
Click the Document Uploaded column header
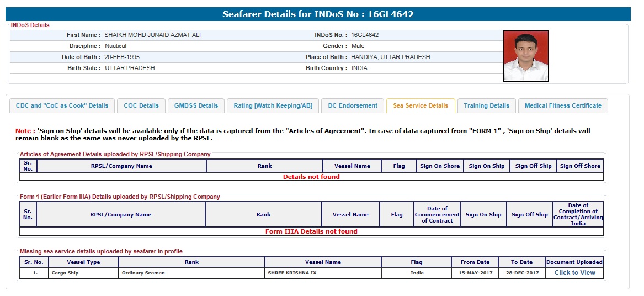pyautogui.click(x=574, y=262)
